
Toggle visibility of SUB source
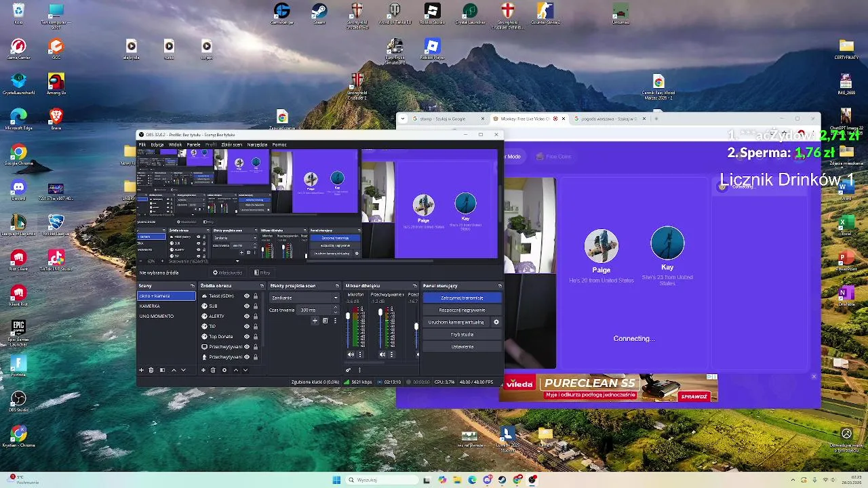(247, 306)
